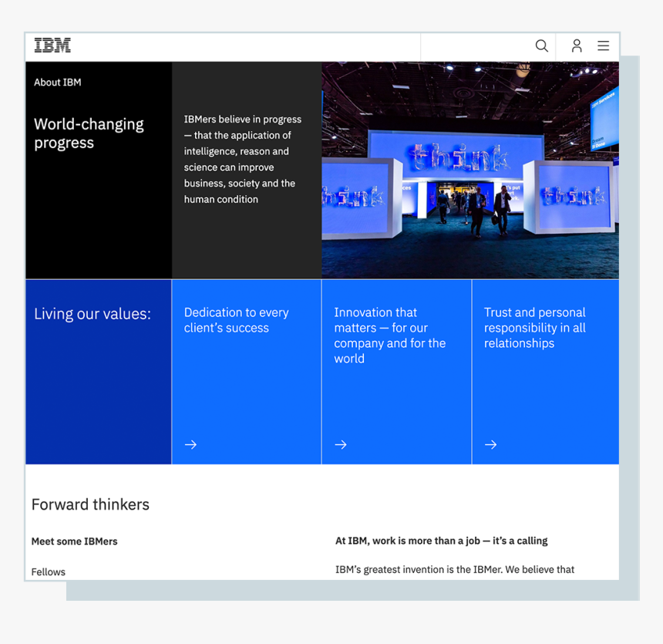This screenshot has width=663, height=644.
Task: Select "Trust and personal responsibility" tile text
Action: pos(534,328)
